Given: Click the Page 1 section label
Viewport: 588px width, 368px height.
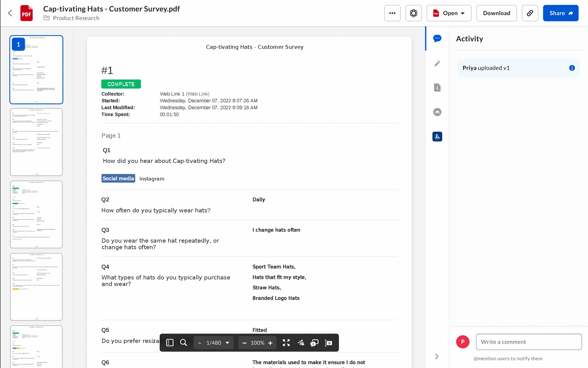Looking at the screenshot, I should tap(111, 136).
